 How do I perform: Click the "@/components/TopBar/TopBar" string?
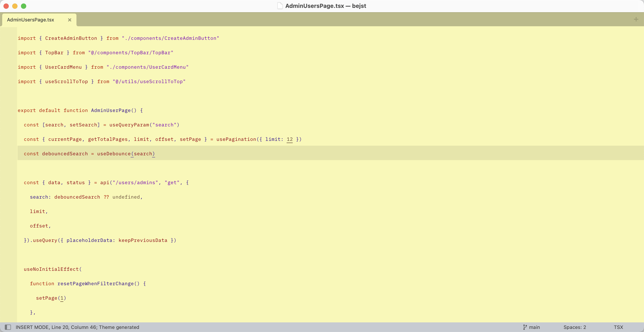pyautogui.click(x=130, y=53)
